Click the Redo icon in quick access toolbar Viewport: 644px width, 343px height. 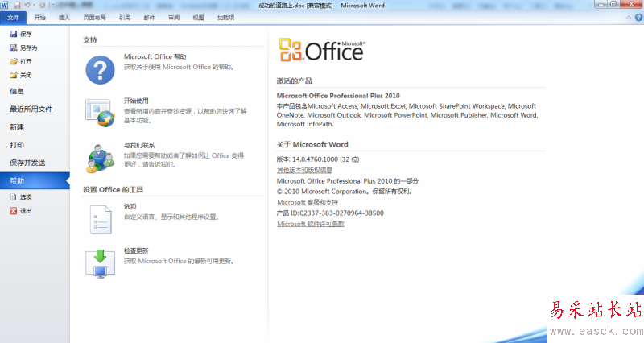tap(42, 6)
